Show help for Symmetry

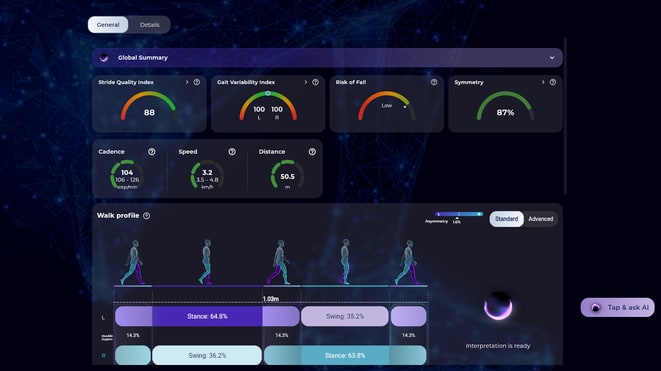553,82
